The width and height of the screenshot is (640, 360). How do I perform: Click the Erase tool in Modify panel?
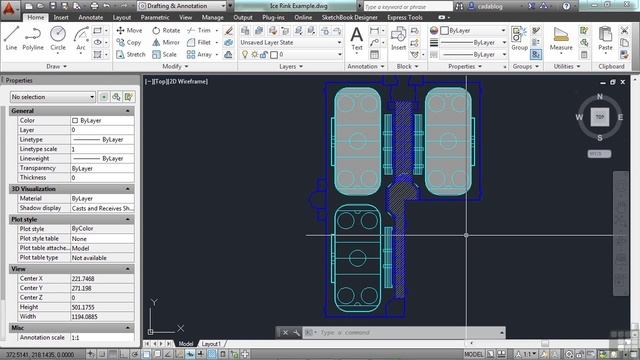click(x=229, y=31)
